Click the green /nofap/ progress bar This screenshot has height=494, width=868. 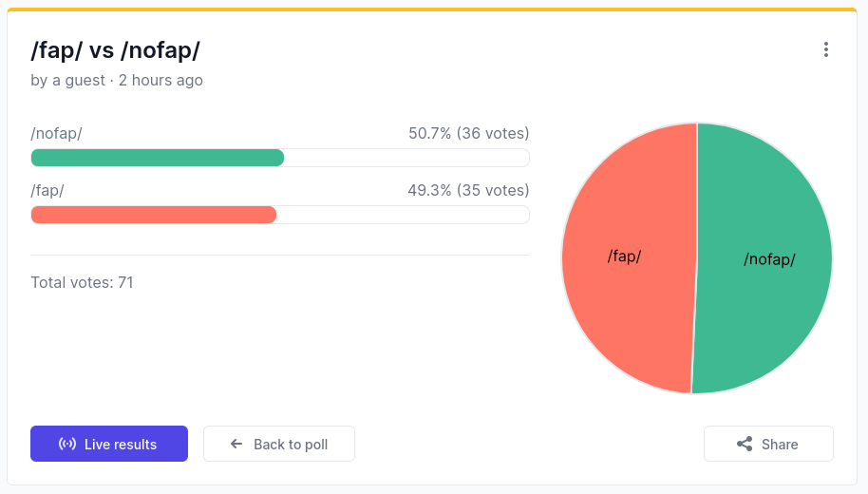(158, 158)
